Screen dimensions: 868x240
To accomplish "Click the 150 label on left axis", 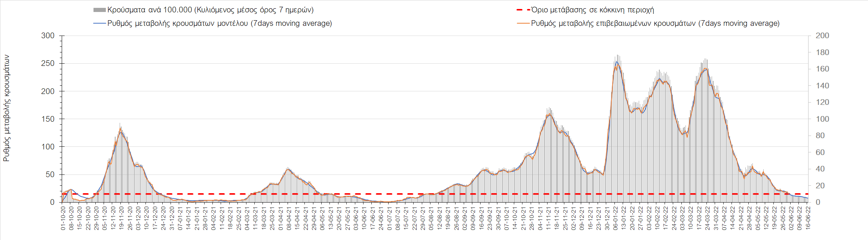I will pyautogui.click(x=48, y=119).
